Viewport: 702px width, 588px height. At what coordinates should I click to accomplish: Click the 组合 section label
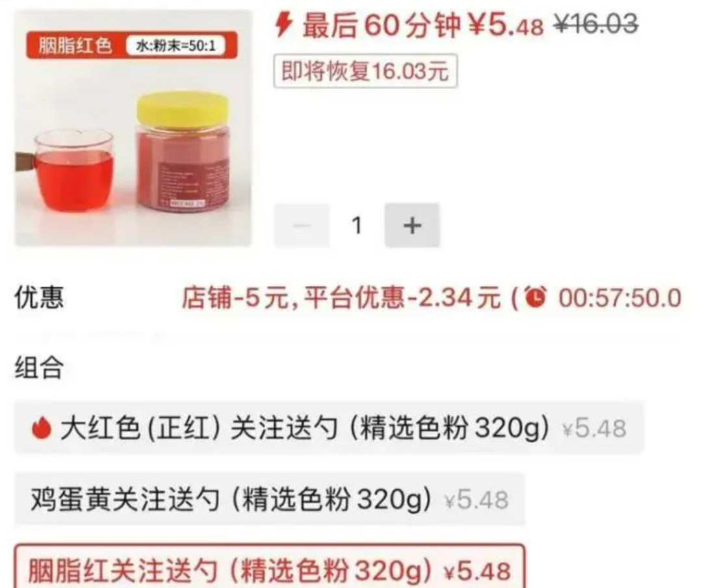39,368
